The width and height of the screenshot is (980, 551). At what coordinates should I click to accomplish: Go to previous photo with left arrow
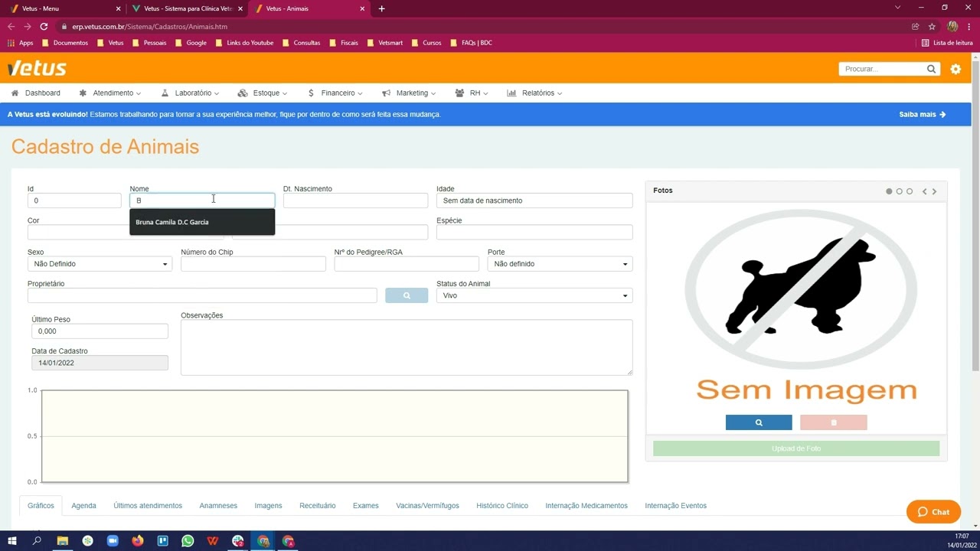(x=924, y=191)
